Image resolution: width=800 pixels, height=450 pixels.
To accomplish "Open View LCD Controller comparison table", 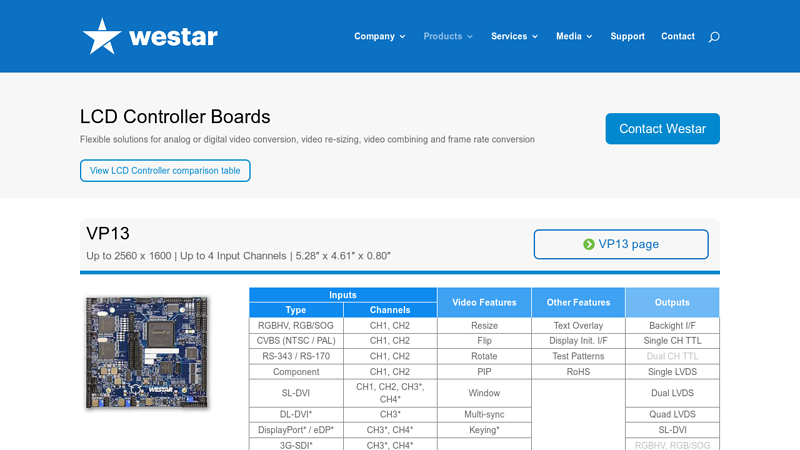I will (x=165, y=170).
